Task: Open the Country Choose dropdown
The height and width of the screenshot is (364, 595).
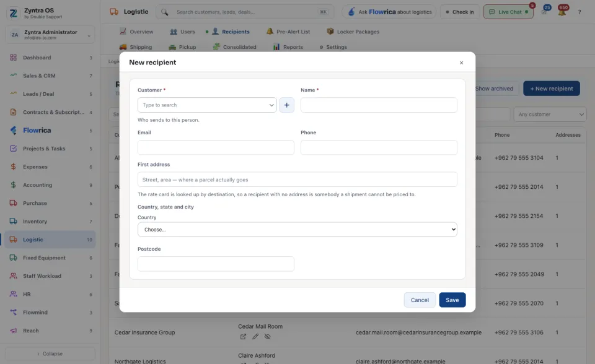Action: [x=297, y=230]
